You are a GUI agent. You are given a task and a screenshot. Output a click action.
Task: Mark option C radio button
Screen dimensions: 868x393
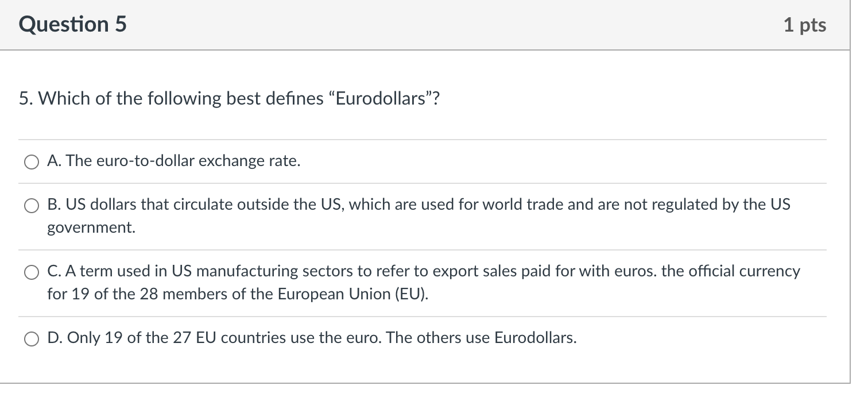click(31, 272)
